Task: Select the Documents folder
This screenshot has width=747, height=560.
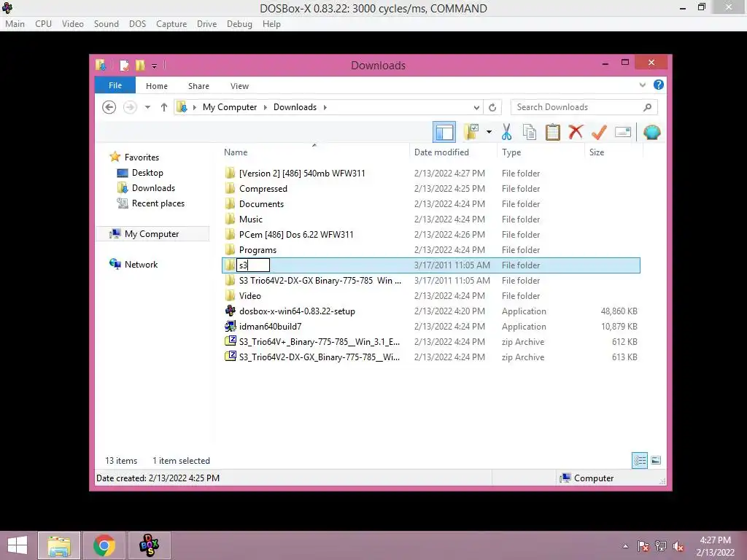Action: 431,204
